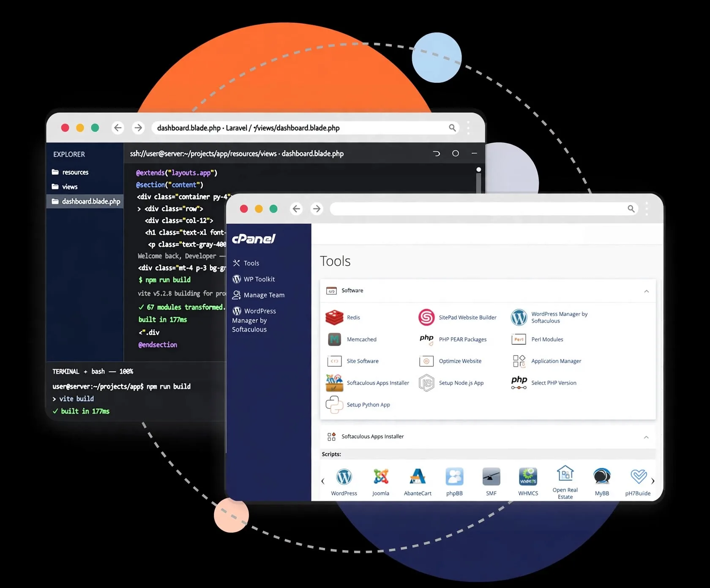
Task: Open Setup Python App icon
Action: pyautogui.click(x=334, y=405)
